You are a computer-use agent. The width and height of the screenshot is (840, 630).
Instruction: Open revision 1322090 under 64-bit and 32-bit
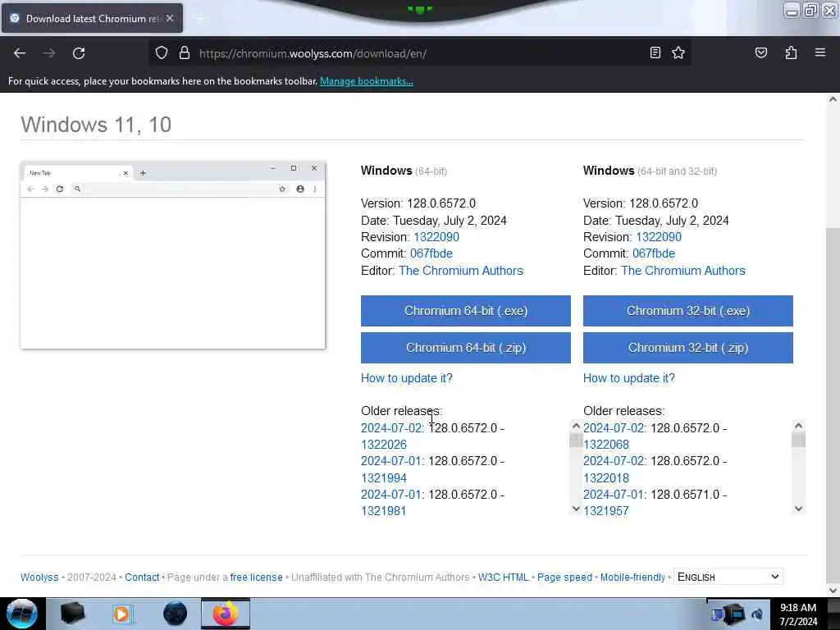(x=659, y=237)
